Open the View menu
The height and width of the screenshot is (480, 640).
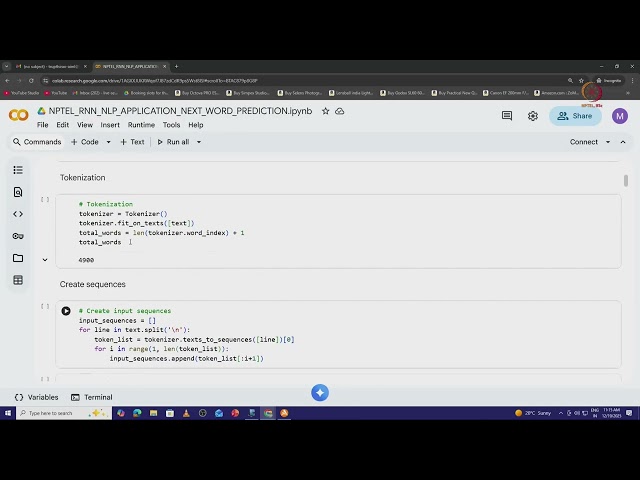click(x=85, y=125)
